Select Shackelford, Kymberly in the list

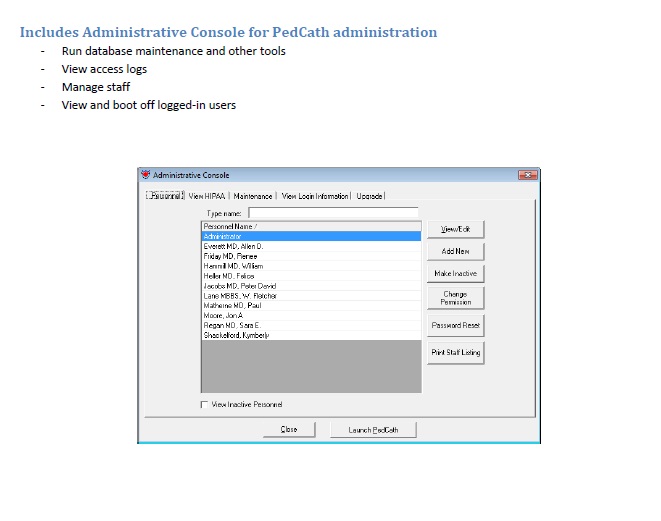click(x=312, y=335)
